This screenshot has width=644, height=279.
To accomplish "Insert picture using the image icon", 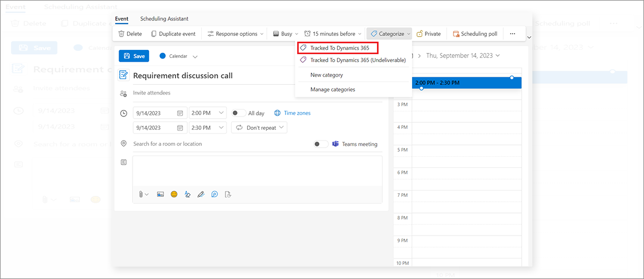I will coord(160,194).
